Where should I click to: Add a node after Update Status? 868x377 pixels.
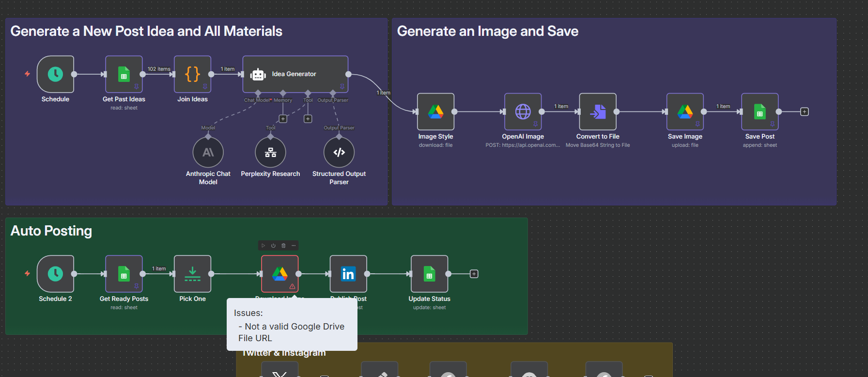point(474,274)
